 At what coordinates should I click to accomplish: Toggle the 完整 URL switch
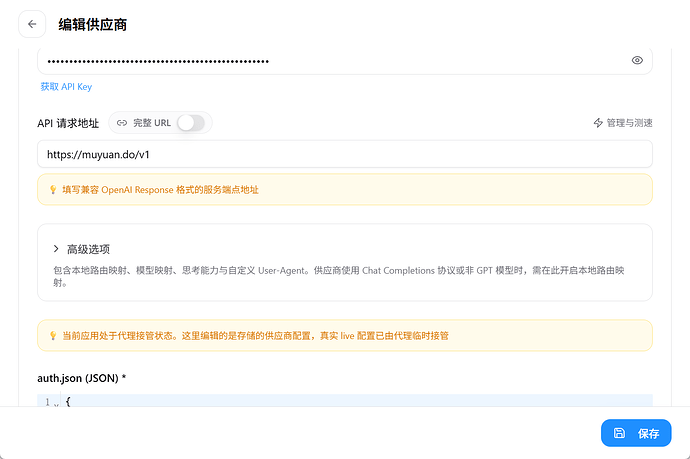(191, 123)
